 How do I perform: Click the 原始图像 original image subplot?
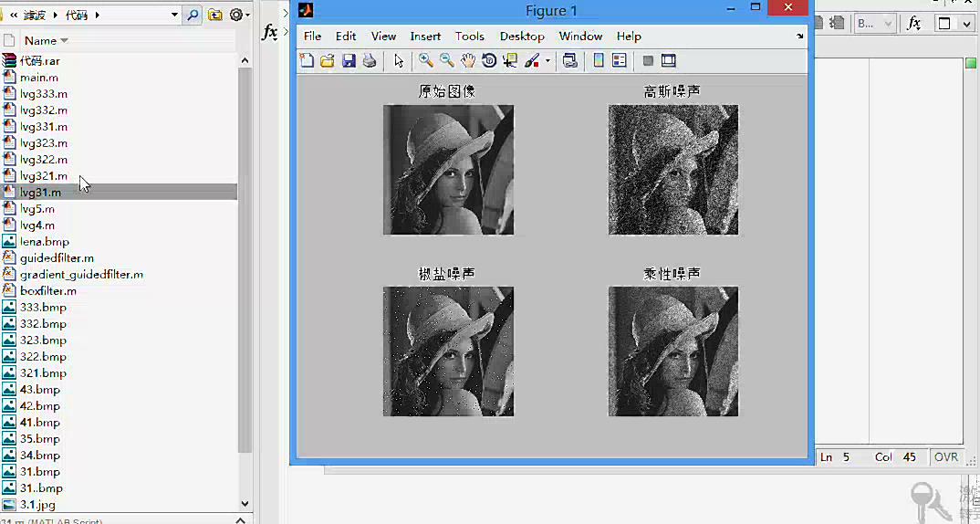click(x=448, y=170)
